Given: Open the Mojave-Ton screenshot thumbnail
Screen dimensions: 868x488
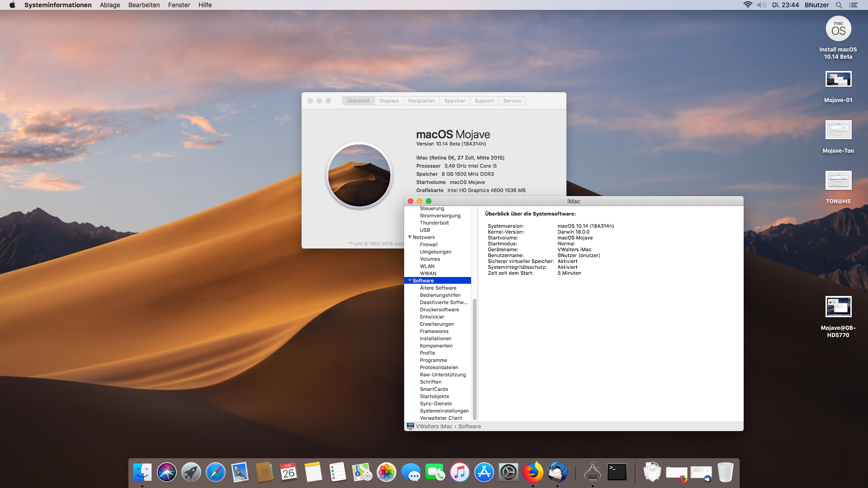Looking at the screenshot, I should pos(838,130).
